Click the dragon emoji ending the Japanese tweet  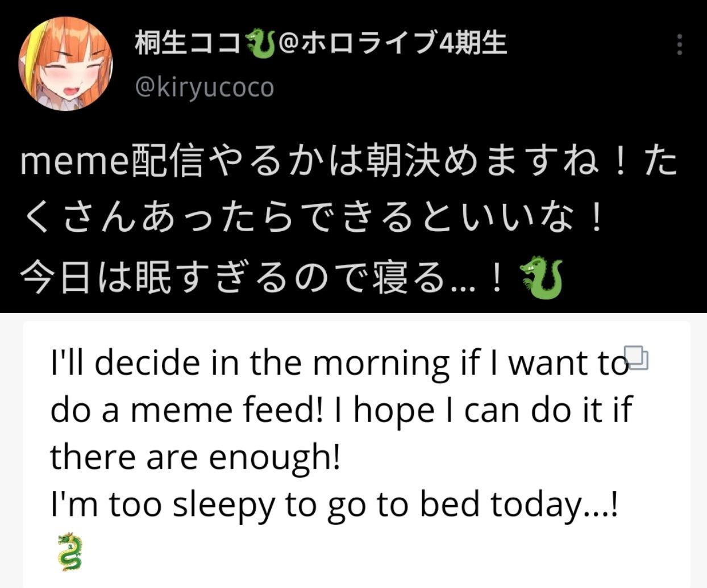coord(541,277)
